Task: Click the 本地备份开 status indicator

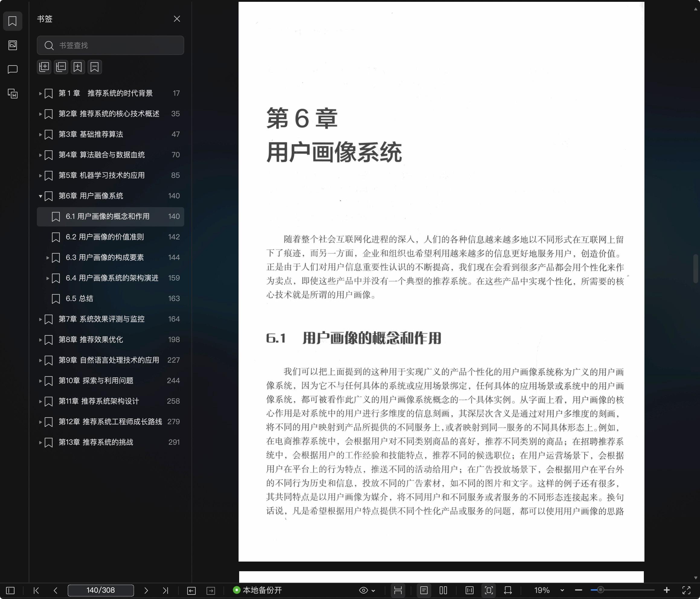Action: pyautogui.click(x=257, y=590)
